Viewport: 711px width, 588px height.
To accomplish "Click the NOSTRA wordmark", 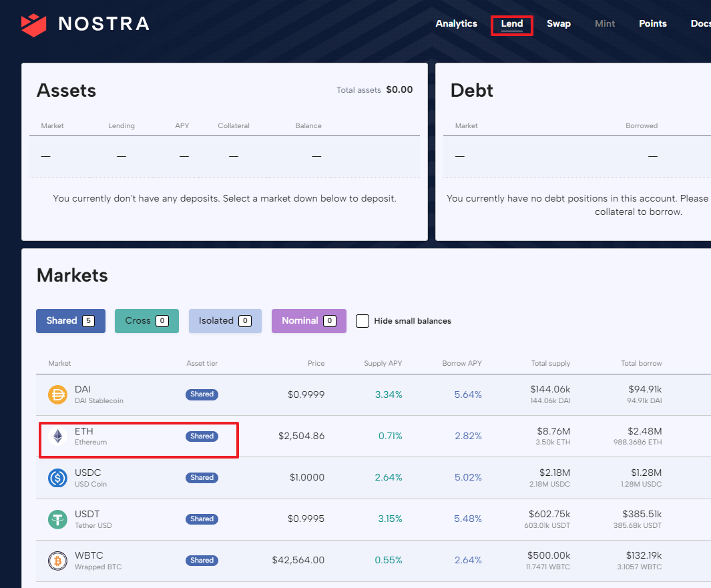I will tap(104, 24).
